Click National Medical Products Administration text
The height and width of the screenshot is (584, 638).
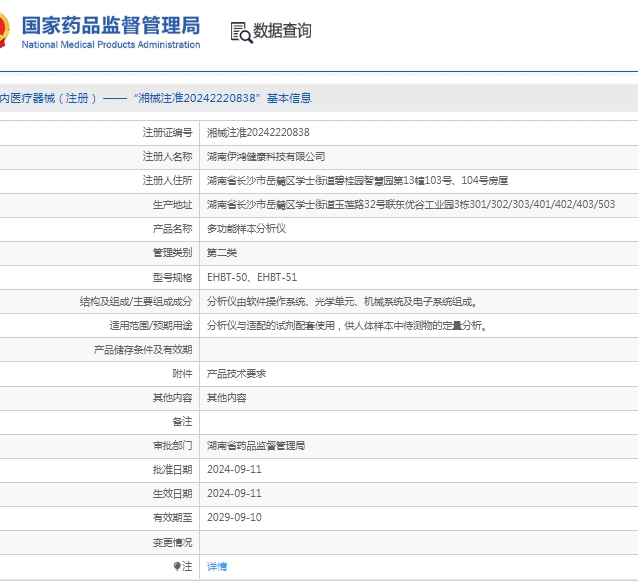coord(111,45)
